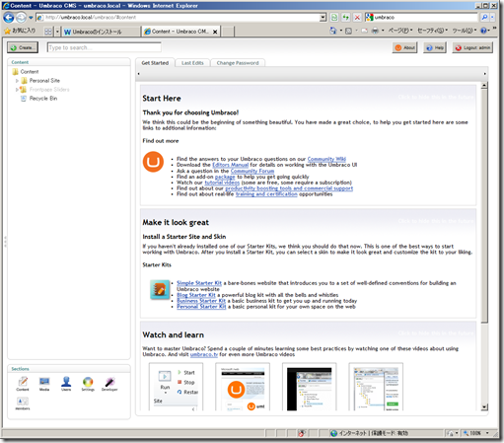504x443 pixels.
Task: Click the Help button in Umbraco toolbar
Action: 435,47
